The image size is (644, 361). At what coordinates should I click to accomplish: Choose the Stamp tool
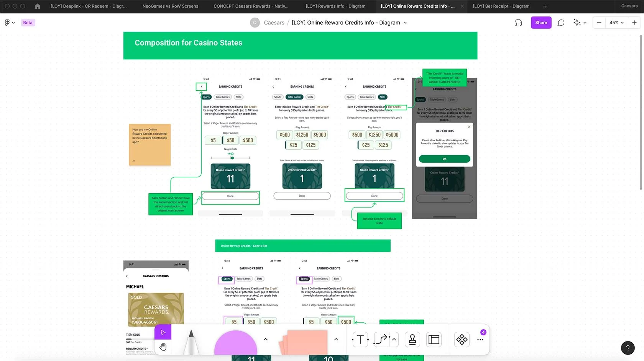click(412, 340)
